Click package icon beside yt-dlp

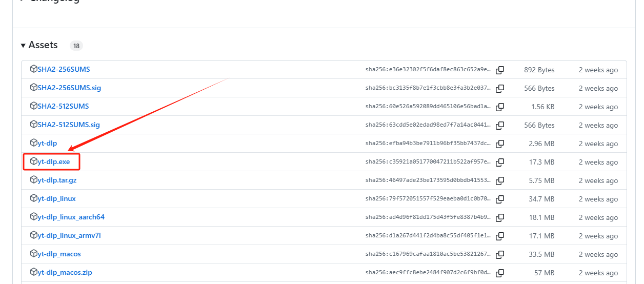pyautogui.click(x=34, y=143)
